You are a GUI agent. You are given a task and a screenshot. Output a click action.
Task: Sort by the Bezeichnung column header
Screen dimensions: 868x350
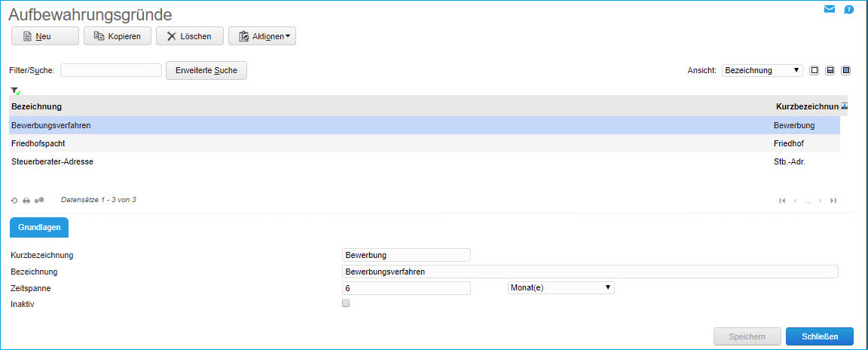[37, 106]
